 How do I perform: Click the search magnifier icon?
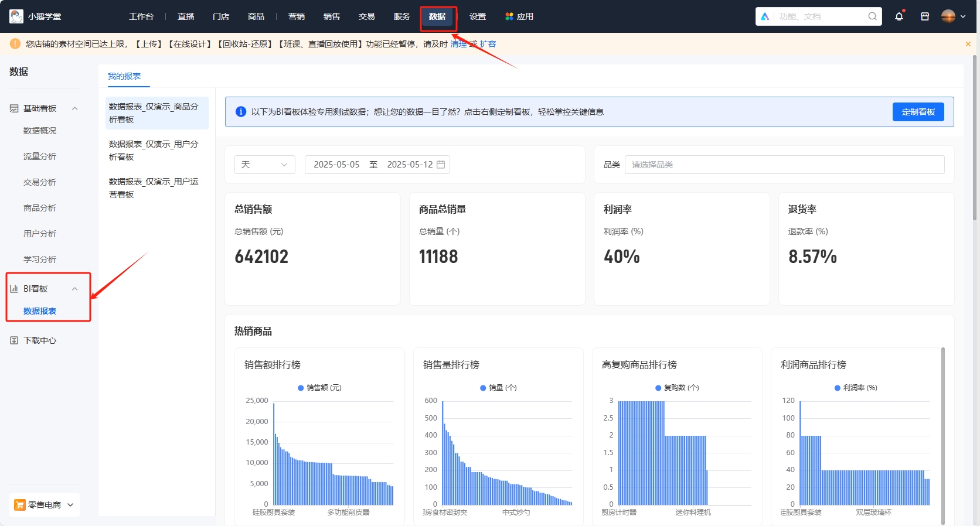click(x=872, y=16)
